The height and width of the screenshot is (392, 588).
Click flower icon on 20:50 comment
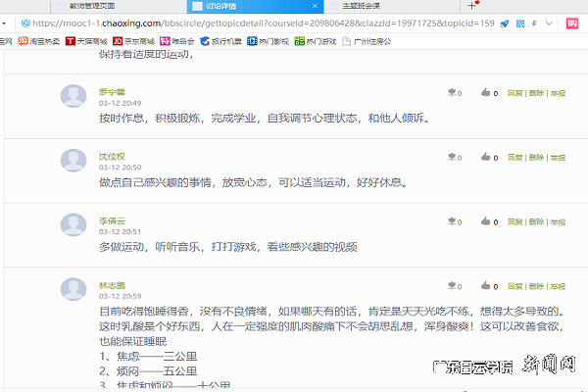click(452, 157)
